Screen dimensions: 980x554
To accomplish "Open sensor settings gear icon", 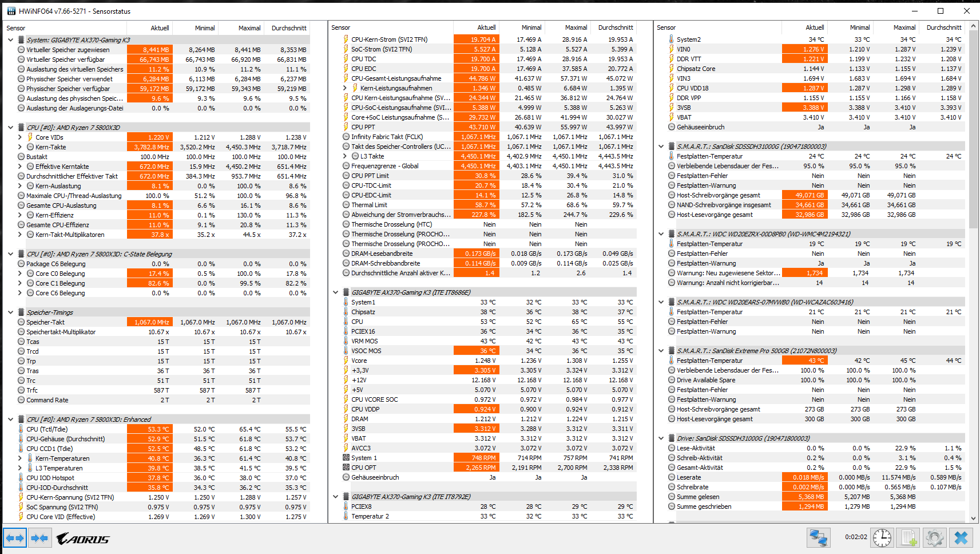I will (935, 538).
